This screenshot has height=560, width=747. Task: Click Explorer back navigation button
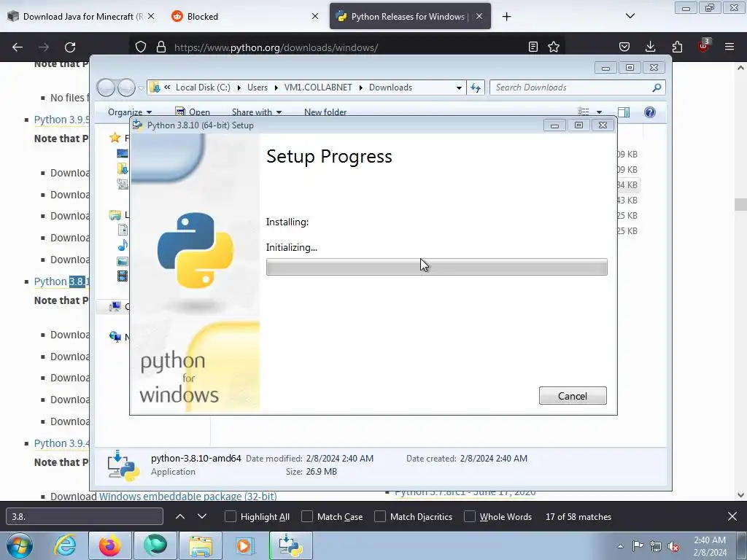[106, 87]
